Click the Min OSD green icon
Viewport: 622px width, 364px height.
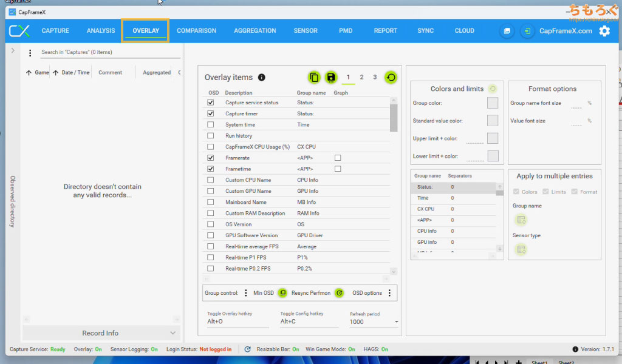click(282, 293)
